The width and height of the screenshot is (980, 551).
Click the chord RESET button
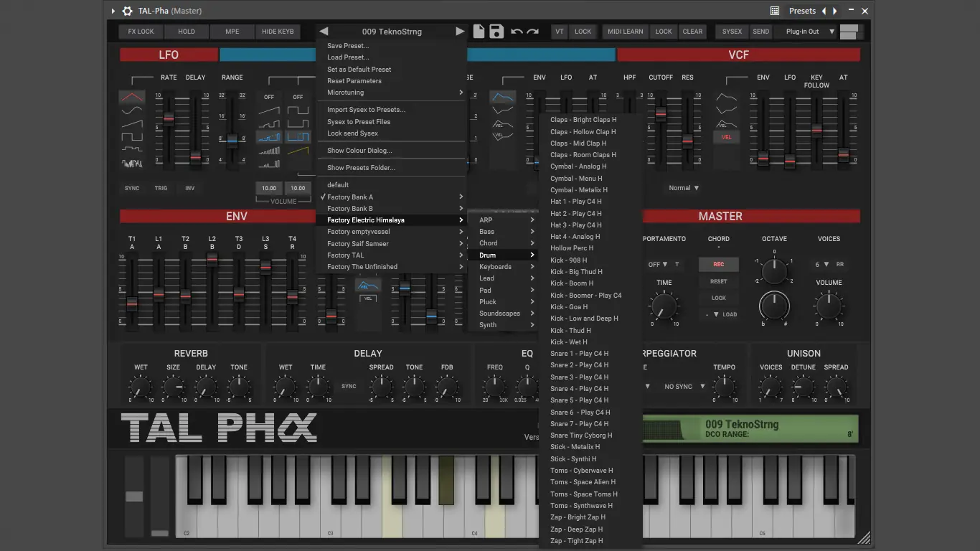tap(719, 281)
